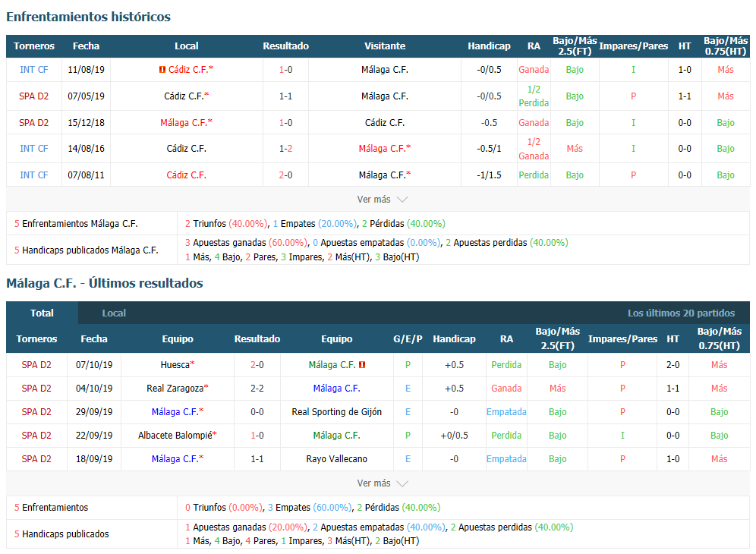Open SPA D2 link for 15/12/18 match
The width and height of the screenshot is (756, 554).
point(33,122)
